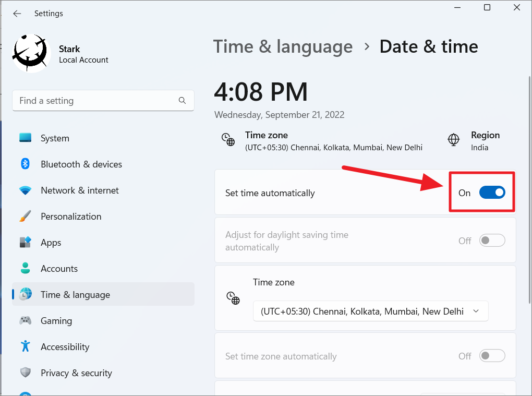
Task: Click inside the Find a setting field
Action: click(x=94, y=100)
